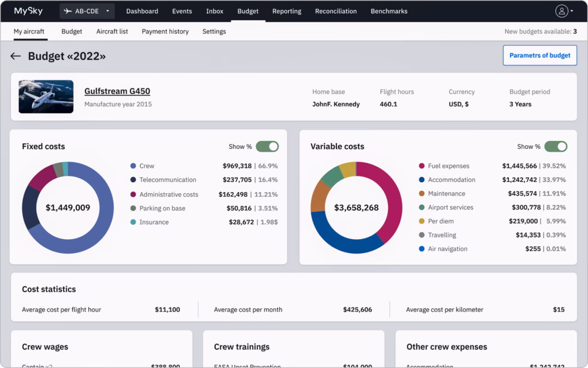The height and width of the screenshot is (368, 588).
Task: Click the Maintenance legend dot
Action: [x=422, y=194]
